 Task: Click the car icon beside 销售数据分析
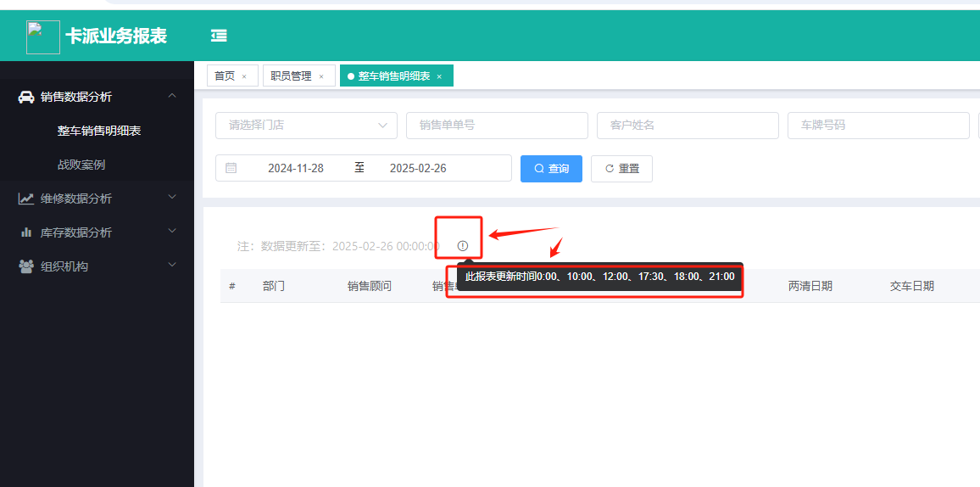[26, 97]
